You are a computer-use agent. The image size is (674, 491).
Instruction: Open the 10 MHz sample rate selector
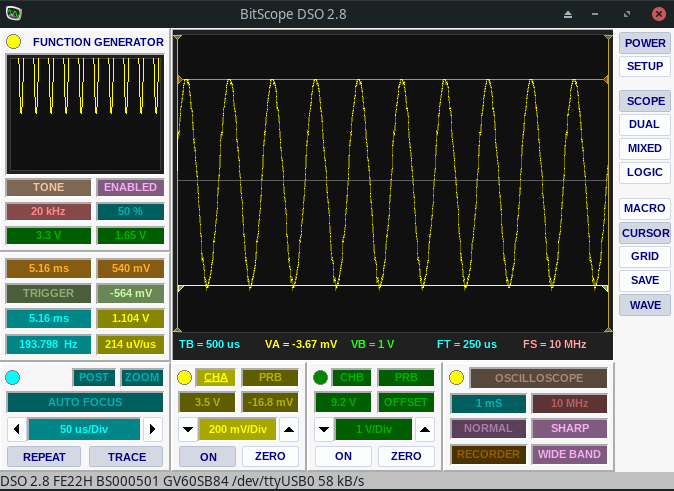pos(570,403)
